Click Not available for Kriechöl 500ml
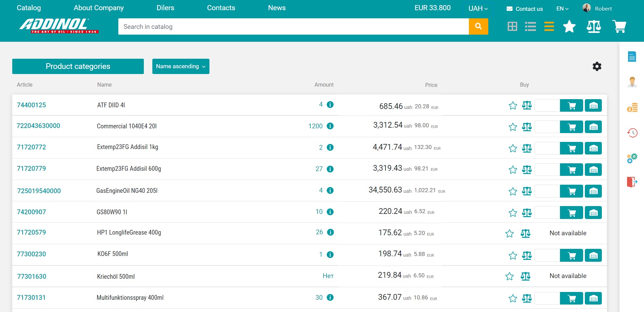644x312 pixels. point(568,276)
